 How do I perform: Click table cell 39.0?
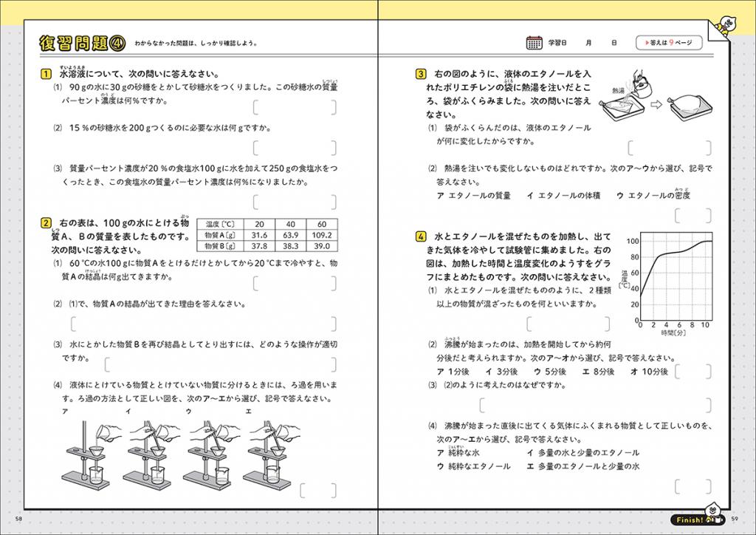click(x=322, y=246)
